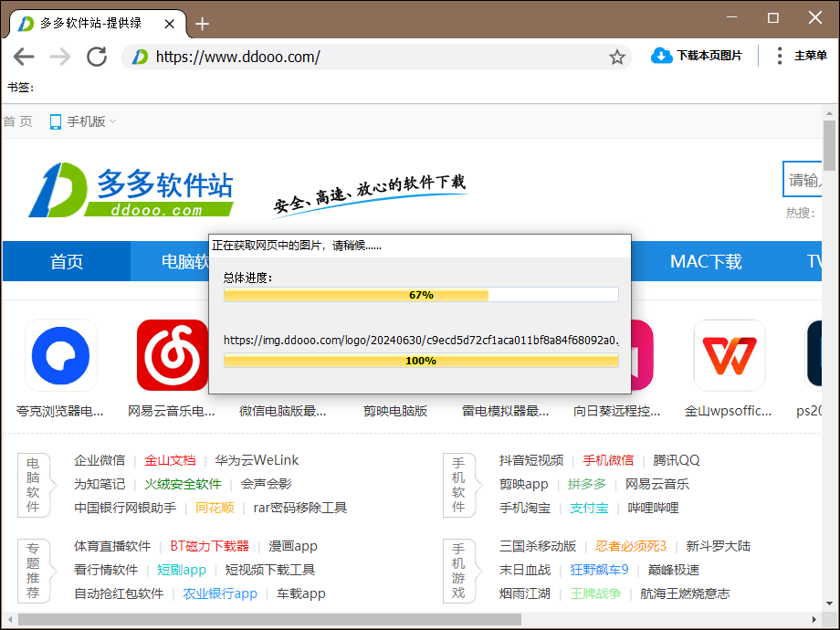
Task: Reload the page with the refresh icon
Action: click(97, 57)
